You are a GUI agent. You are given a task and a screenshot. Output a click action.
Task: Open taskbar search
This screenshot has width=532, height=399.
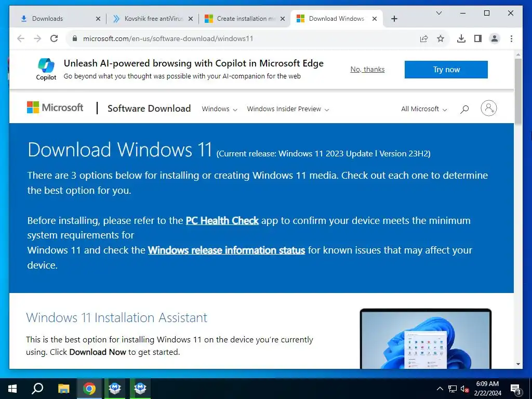click(x=37, y=389)
